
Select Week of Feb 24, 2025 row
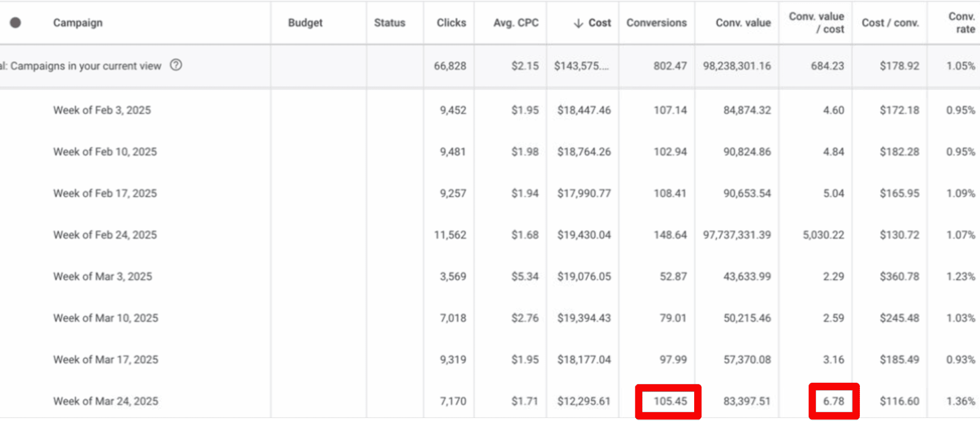[105, 235]
